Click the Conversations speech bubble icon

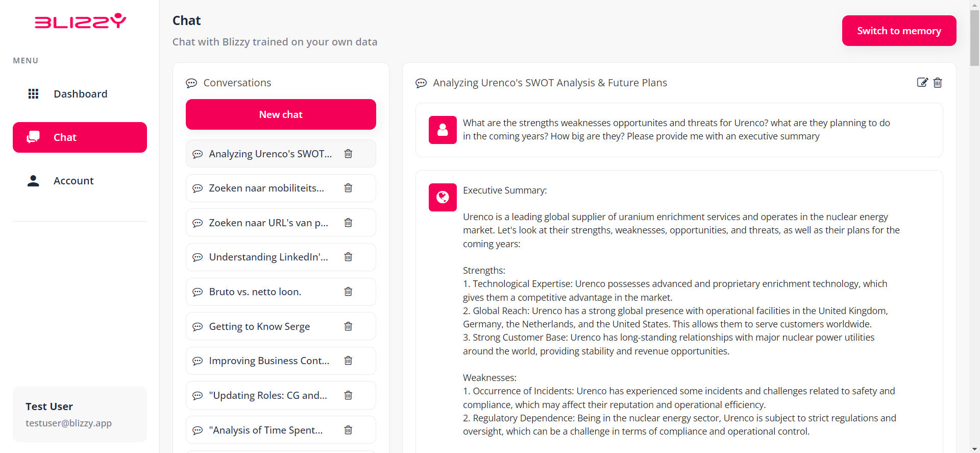click(191, 83)
